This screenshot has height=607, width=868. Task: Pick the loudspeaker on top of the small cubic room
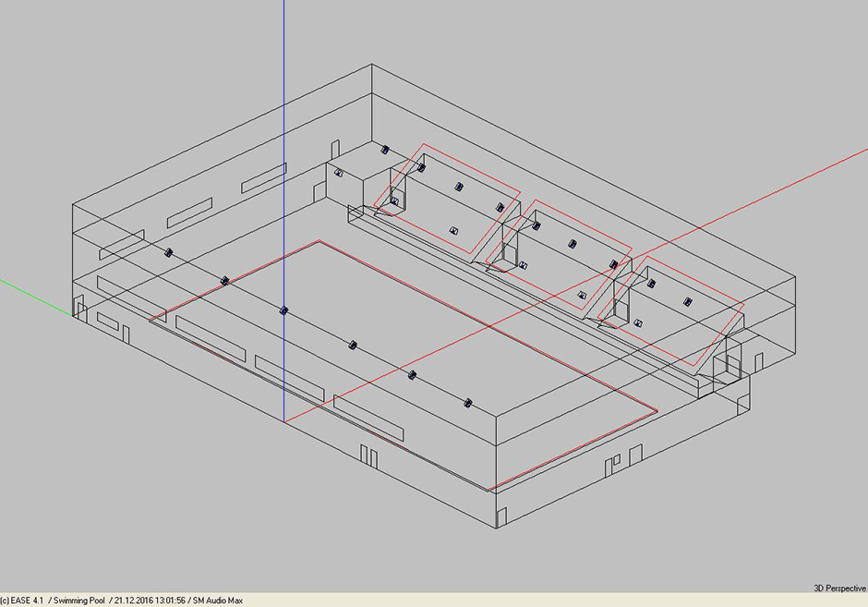[339, 174]
